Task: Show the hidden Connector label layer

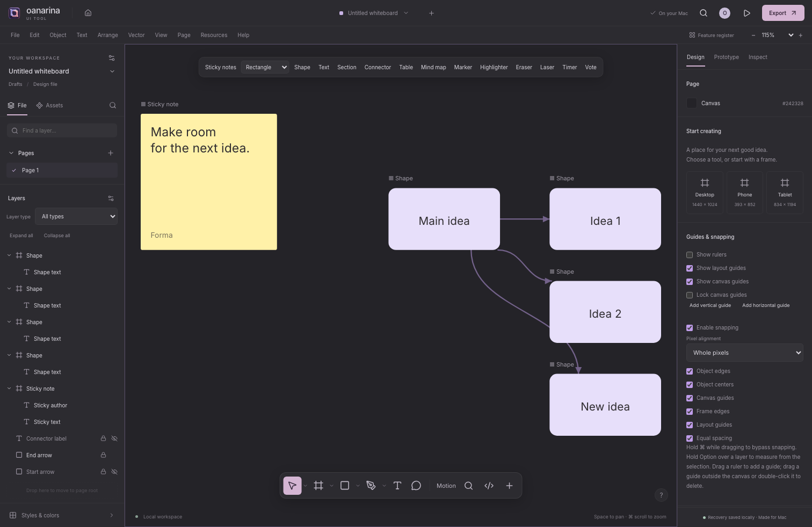Action: click(x=114, y=438)
